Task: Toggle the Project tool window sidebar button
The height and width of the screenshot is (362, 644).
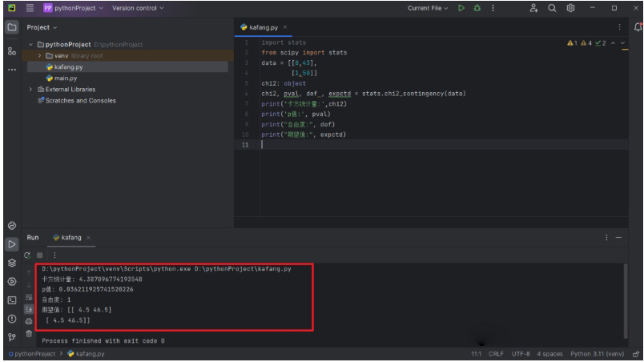Action: click(11, 27)
